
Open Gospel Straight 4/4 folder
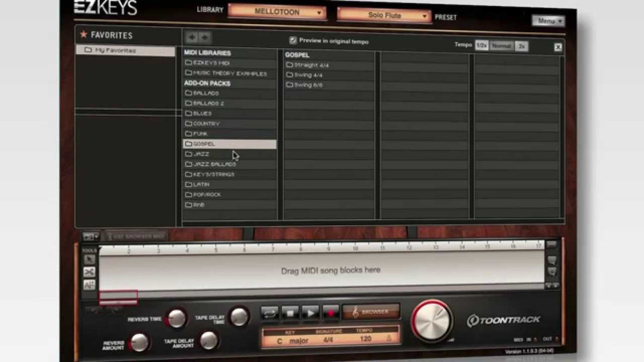(x=329, y=65)
